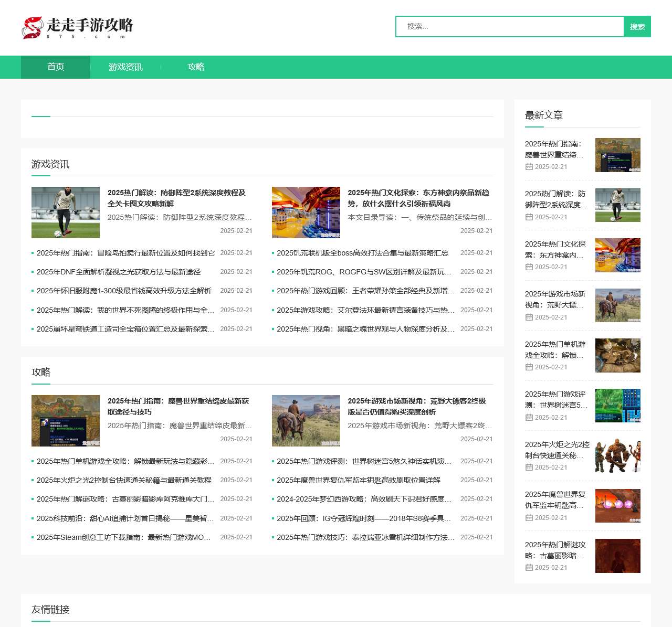
Task: Open sidebar article 2025年火炬之光2控制台
Action: click(x=557, y=450)
